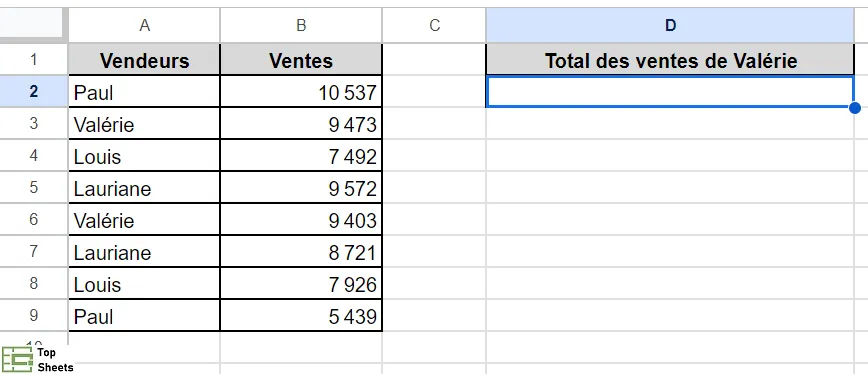The height and width of the screenshot is (374, 868).
Task: Click the value 10 537
Action: pyautogui.click(x=301, y=92)
